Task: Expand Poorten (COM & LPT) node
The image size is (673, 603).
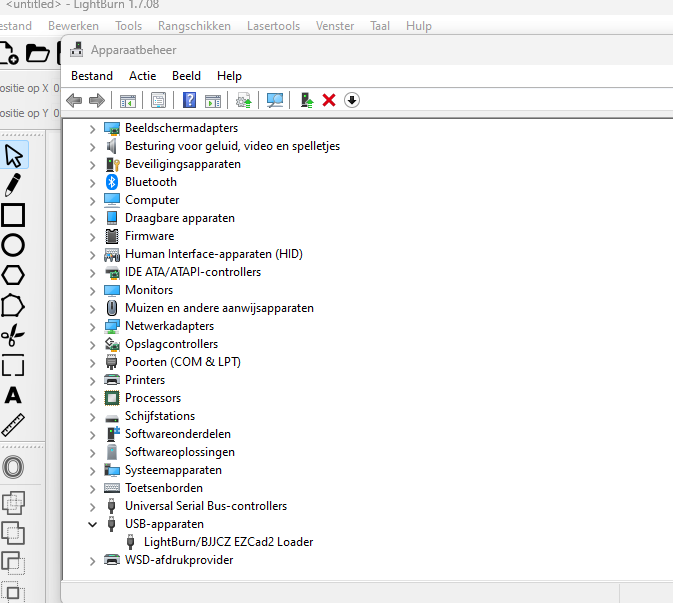Action: tap(92, 363)
